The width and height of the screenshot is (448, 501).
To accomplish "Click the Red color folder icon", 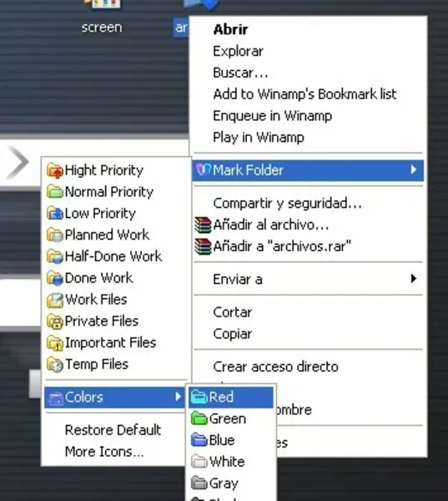I will tap(199, 397).
